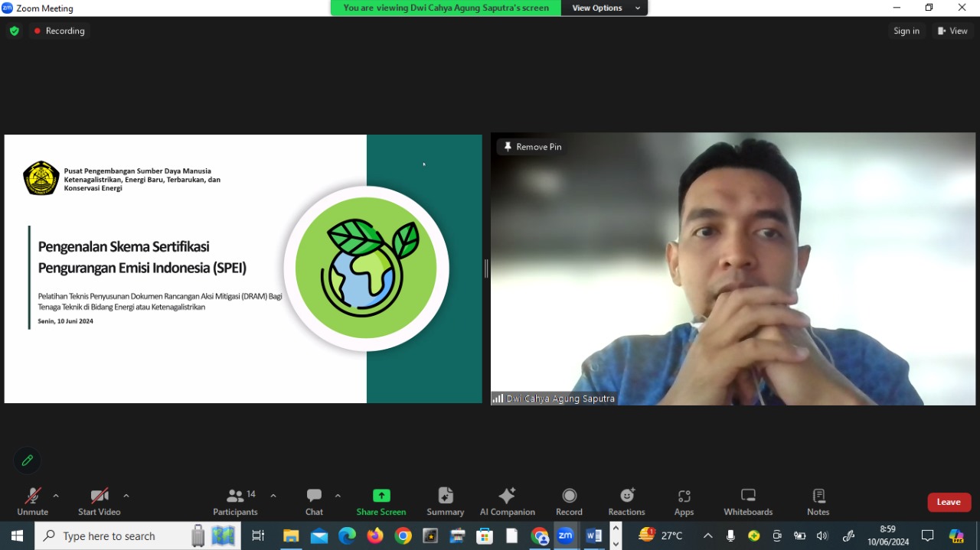Open the volume control in system tray
The width and height of the screenshot is (980, 550).
click(823, 536)
